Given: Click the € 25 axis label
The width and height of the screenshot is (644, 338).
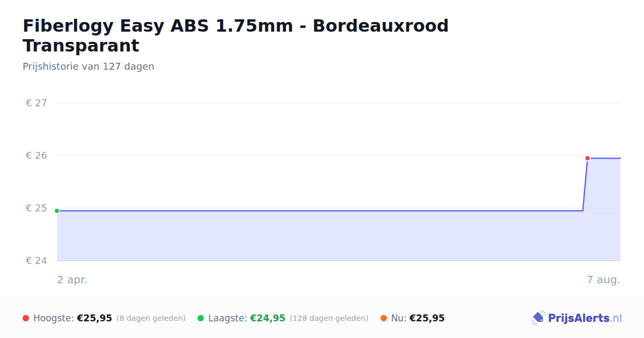Looking at the screenshot, I should coord(36,208).
